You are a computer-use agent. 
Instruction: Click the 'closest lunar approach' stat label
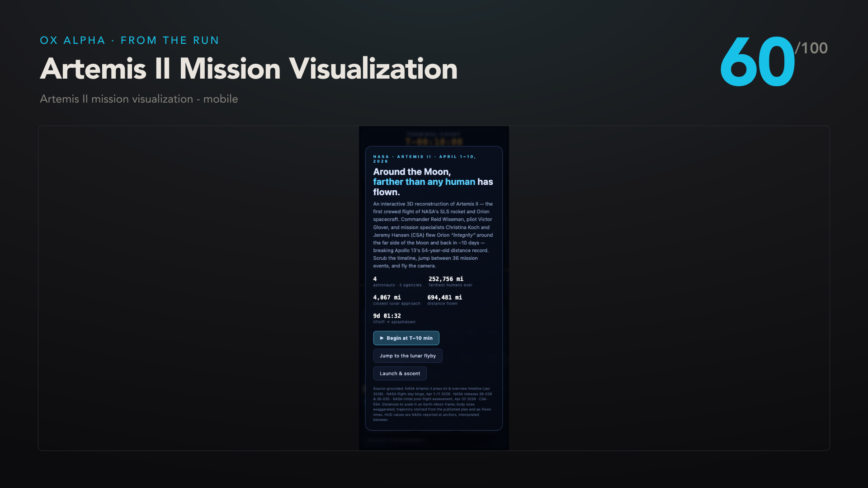pyautogui.click(x=396, y=304)
